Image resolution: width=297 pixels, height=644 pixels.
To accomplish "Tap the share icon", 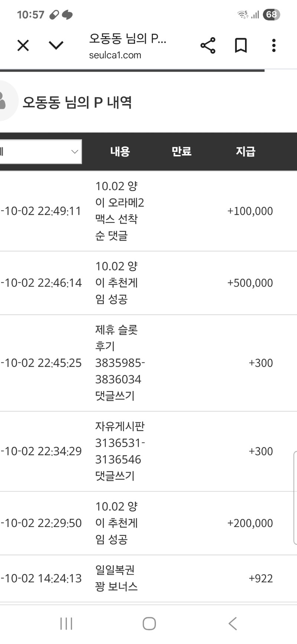I will click(208, 46).
